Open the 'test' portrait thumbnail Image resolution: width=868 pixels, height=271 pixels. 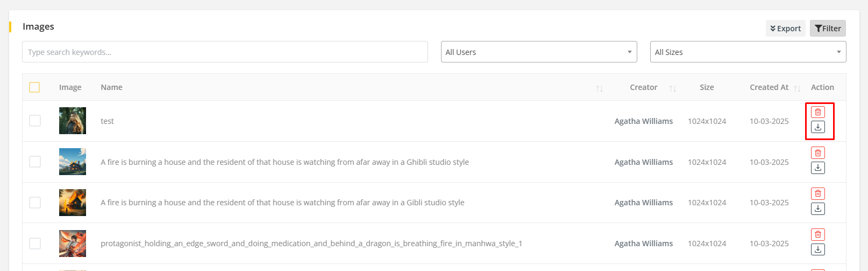[x=73, y=121]
